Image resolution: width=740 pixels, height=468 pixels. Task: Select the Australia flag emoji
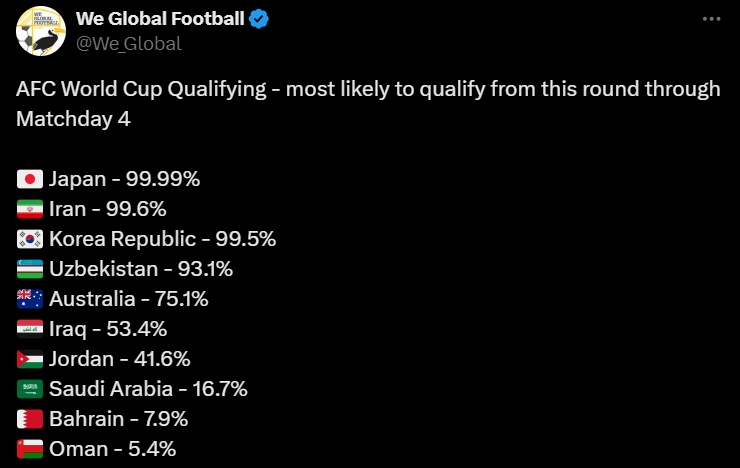[30, 299]
